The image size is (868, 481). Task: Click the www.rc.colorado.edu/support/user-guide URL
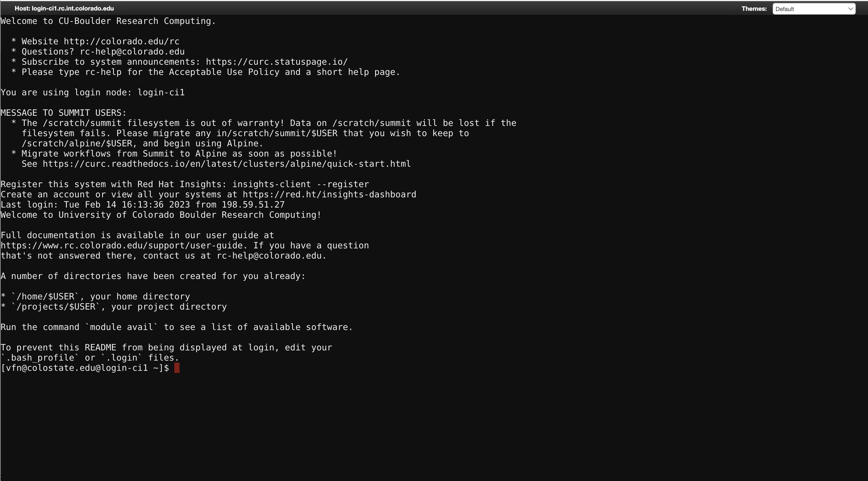point(122,245)
